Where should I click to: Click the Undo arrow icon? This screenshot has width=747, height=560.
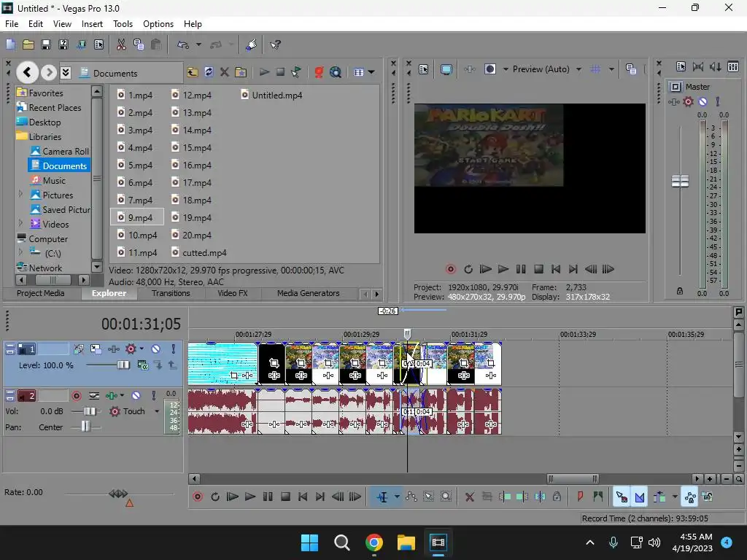click(183, 44)
